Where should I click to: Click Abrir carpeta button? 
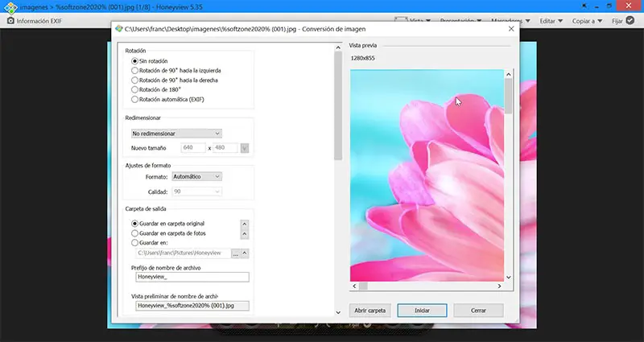369,311
